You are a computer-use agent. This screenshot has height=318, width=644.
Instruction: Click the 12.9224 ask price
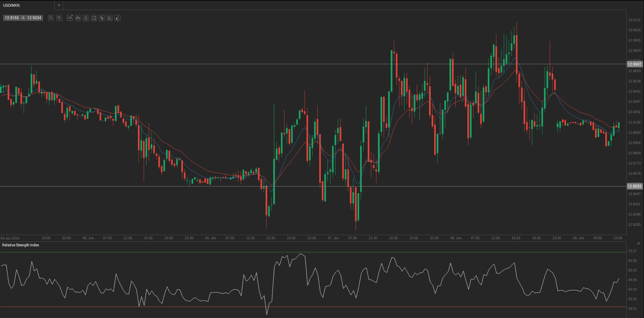click(x=34, y=18)
